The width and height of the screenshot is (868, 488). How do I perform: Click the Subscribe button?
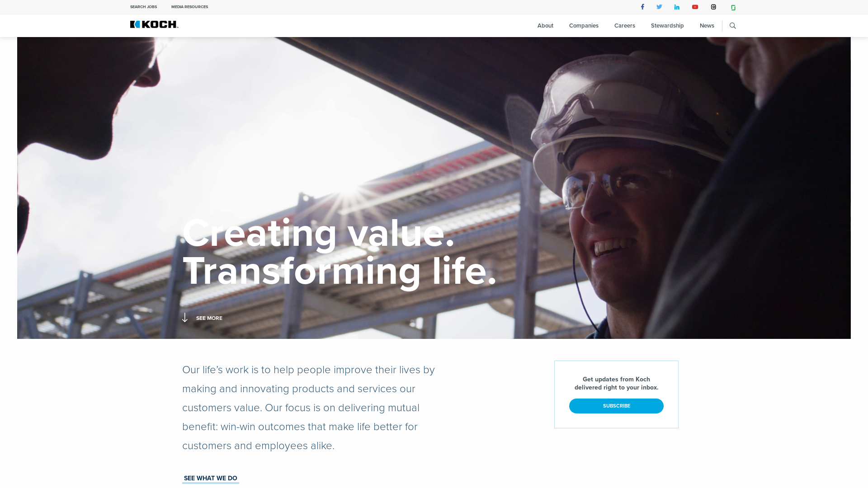tap(616, 406)
